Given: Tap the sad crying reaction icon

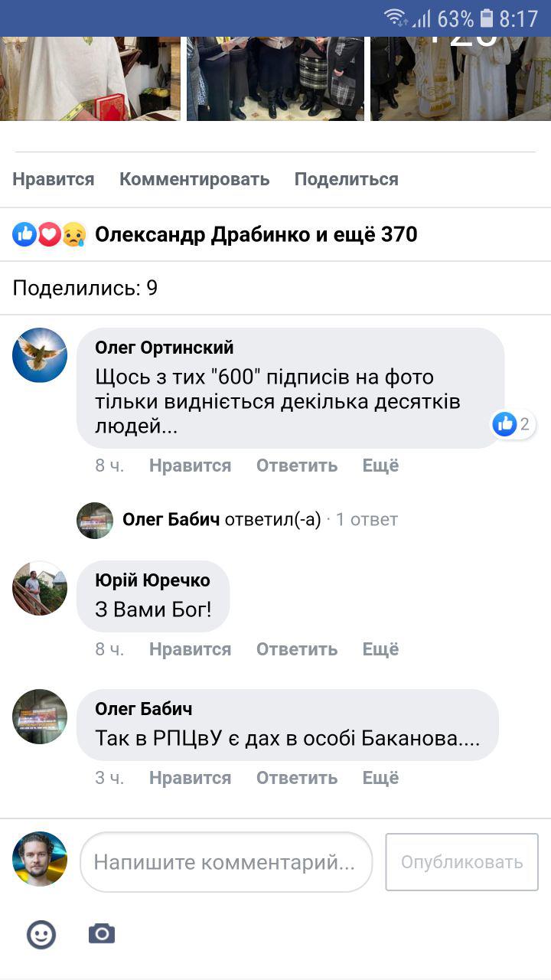Looking at the screenshot, I should click(x=73, y=234).
